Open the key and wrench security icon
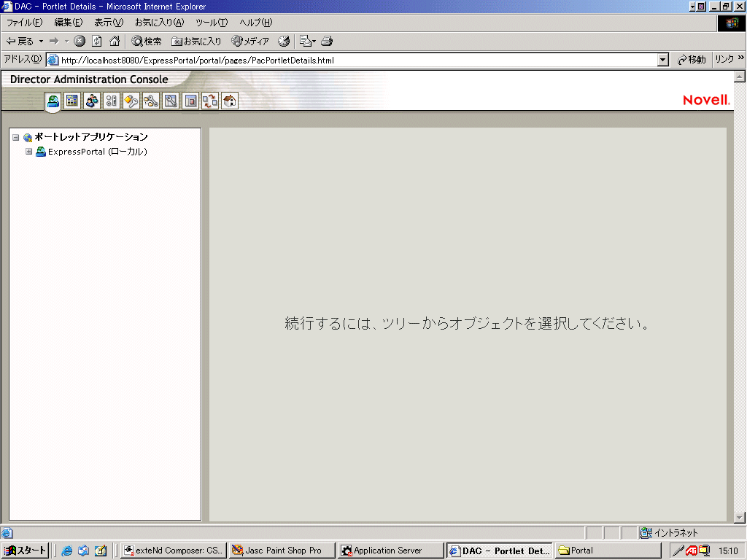Viewport: 747px width, 560px height. coord(131,101)
